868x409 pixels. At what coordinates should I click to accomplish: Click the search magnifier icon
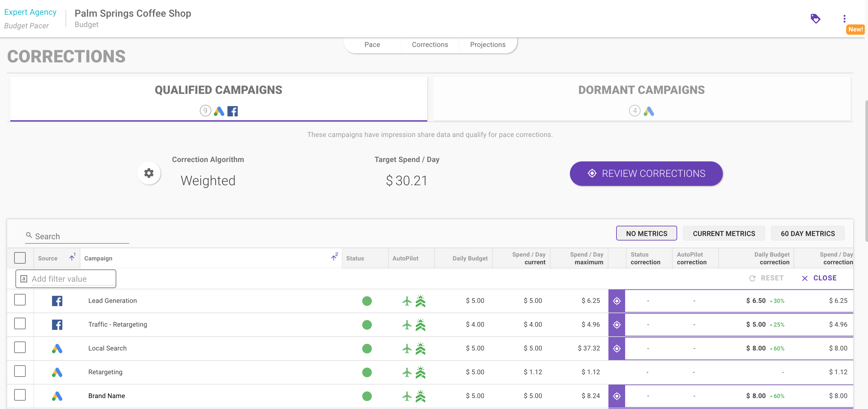click(x=29, y=235)
